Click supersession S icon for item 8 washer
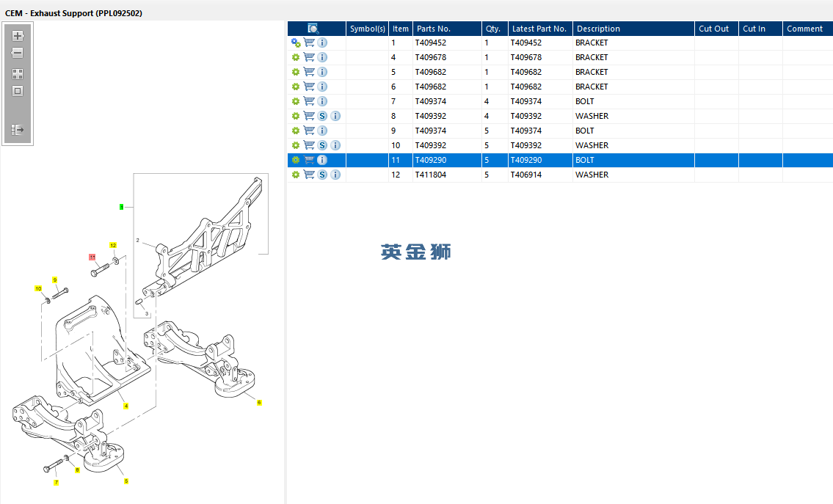Screen dimensions: 833x504 (322, 116)
